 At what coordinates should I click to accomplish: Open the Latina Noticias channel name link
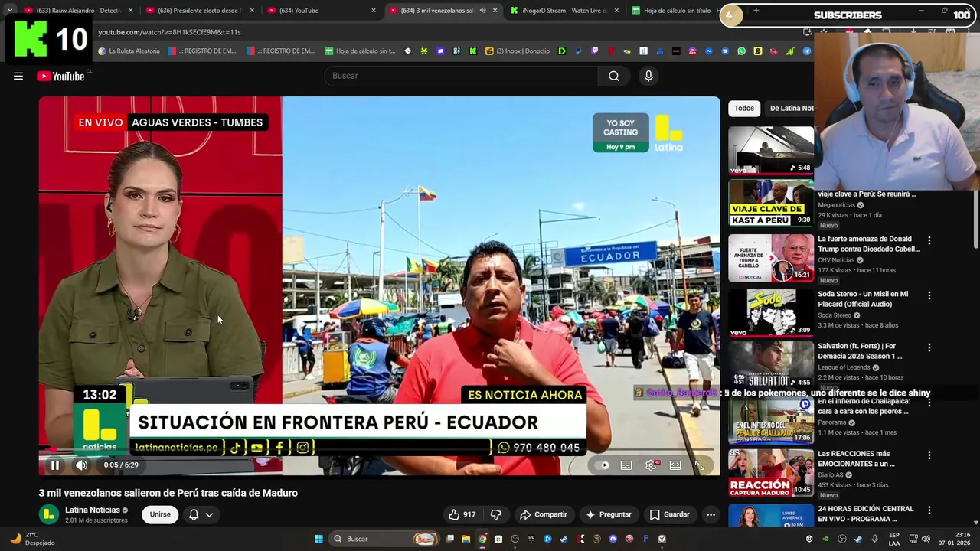(93, 510)
